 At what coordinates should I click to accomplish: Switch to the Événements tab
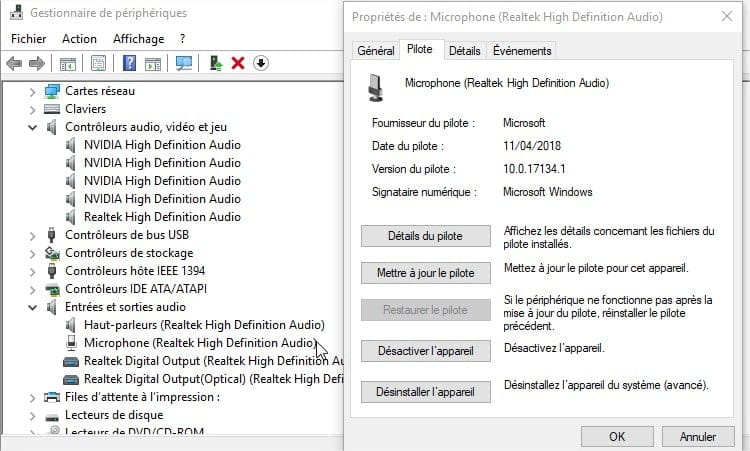[521, 51]
